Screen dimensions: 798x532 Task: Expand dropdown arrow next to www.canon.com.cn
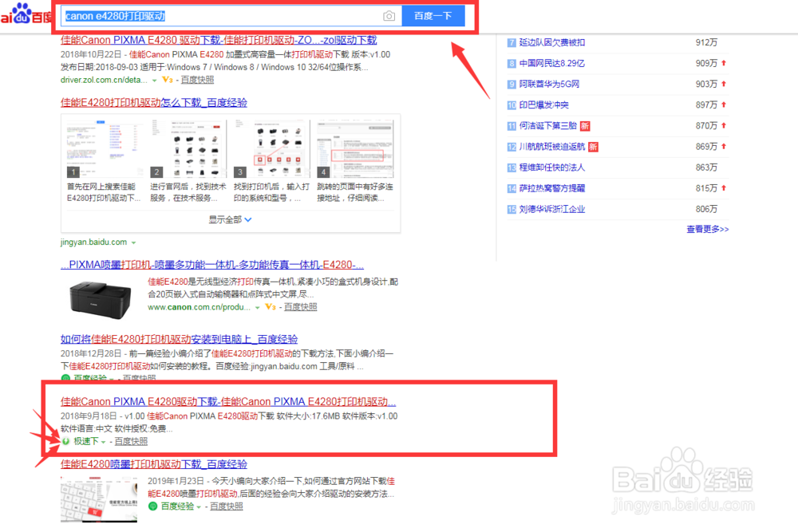258,307
